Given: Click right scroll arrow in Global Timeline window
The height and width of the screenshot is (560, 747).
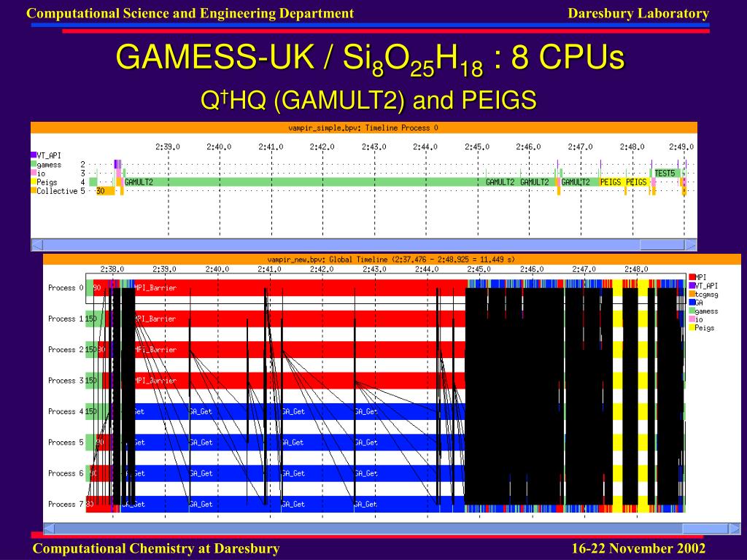Looking at the screenshot, I should click(735, 528).
